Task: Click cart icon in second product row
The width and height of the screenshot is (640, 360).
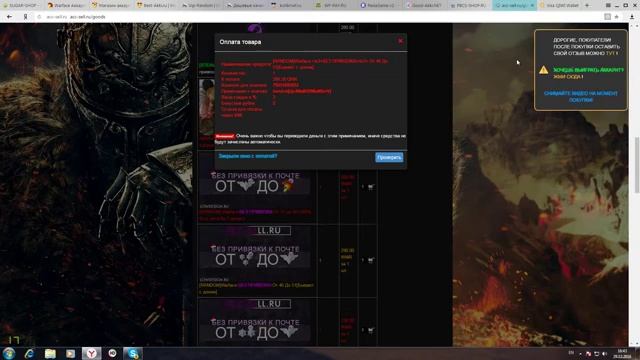Action: point(371,187)
